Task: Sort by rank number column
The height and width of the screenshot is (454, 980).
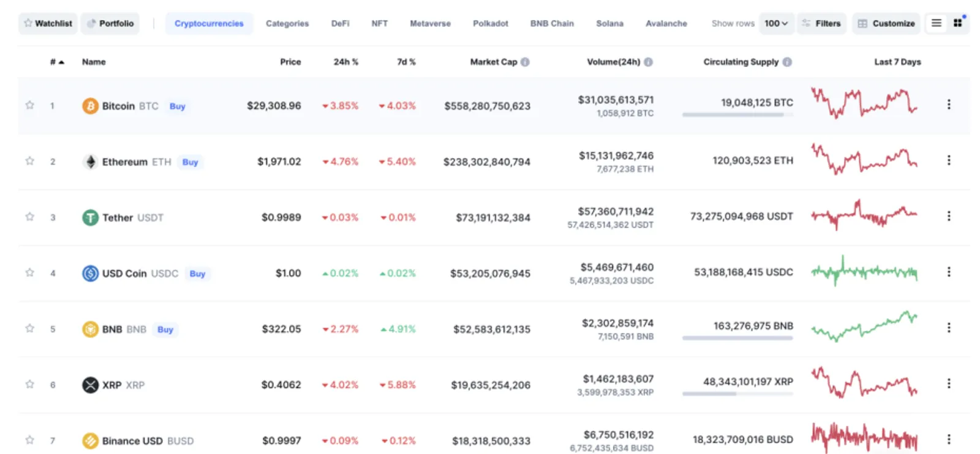Action: pos(57,62)
